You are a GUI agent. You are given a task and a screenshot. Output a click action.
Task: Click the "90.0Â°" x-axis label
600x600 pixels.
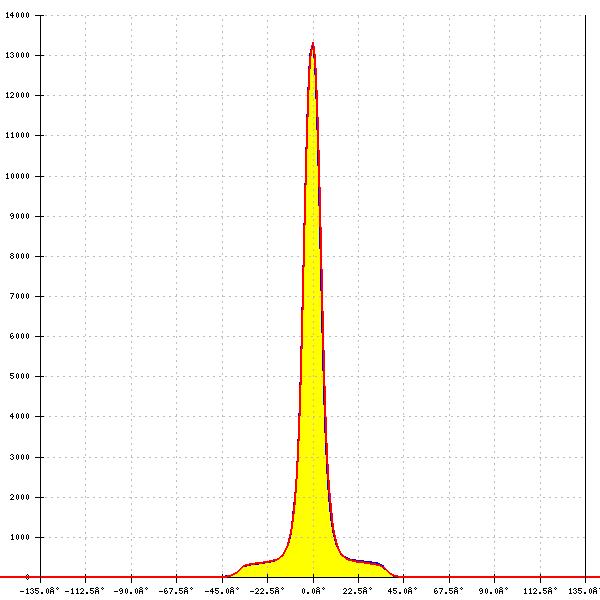click(x=494, y=591)
